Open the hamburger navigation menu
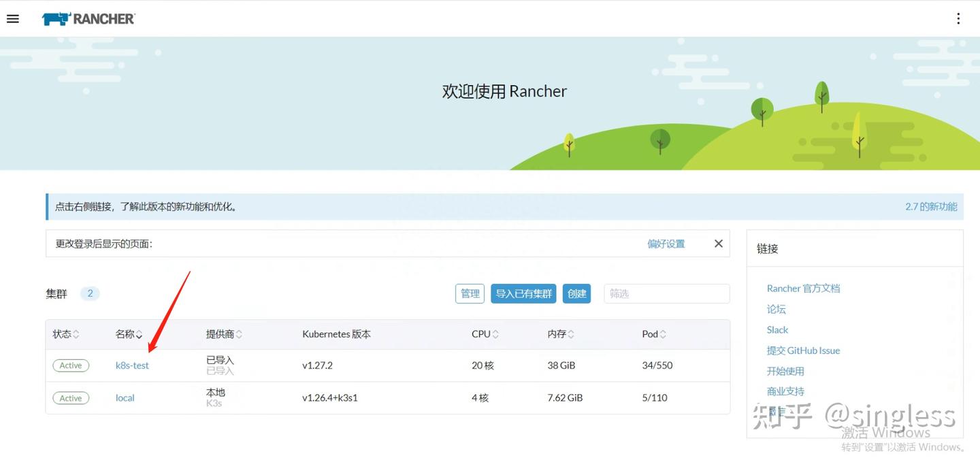This screenshot has height=460, width=980. tap(12, 18)
